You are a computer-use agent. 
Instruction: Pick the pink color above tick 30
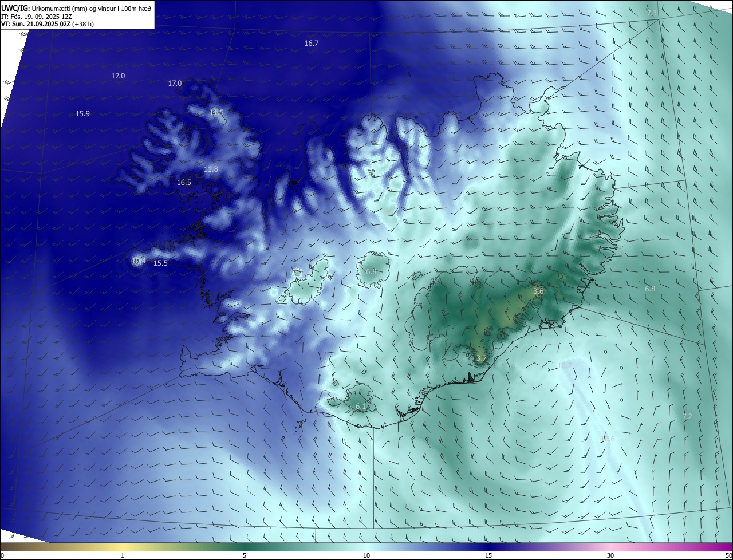610,547
